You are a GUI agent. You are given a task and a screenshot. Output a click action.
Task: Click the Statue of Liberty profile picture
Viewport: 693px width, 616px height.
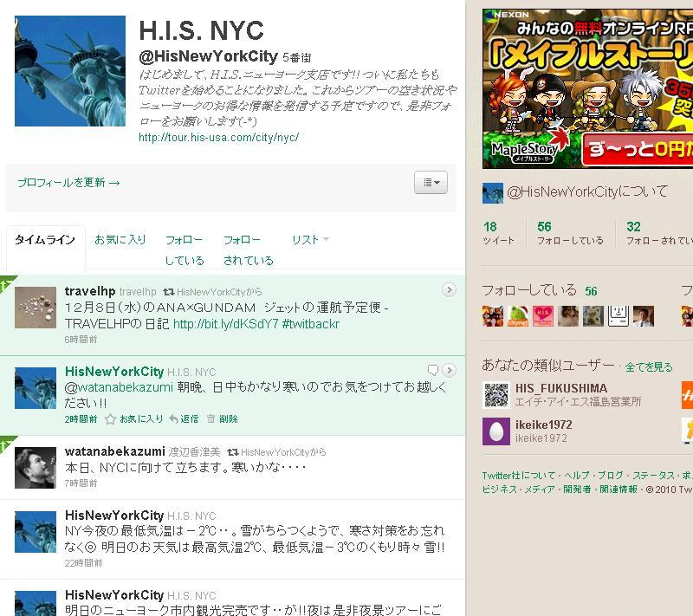coord(70,71)
